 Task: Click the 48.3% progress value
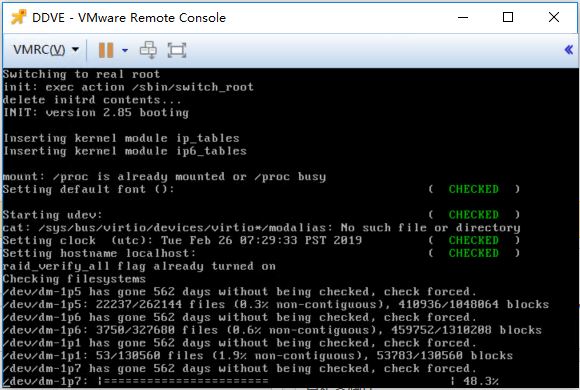[x=480, y=381]
